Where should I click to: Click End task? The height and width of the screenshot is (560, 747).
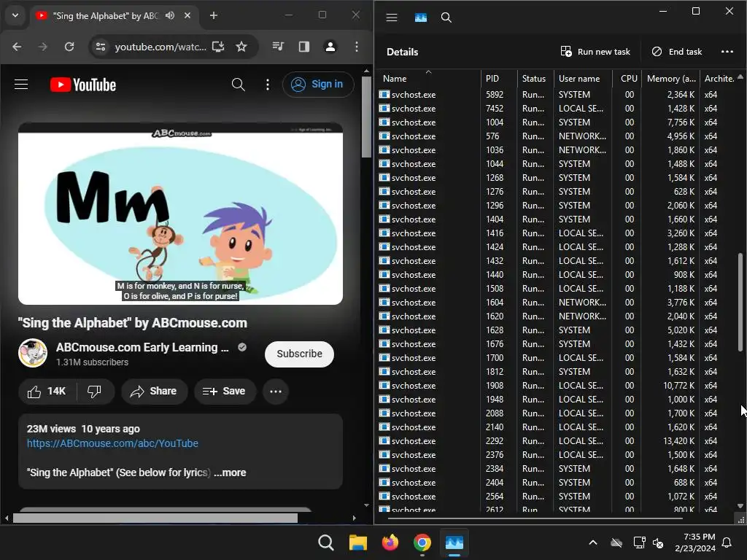[676, 52]
